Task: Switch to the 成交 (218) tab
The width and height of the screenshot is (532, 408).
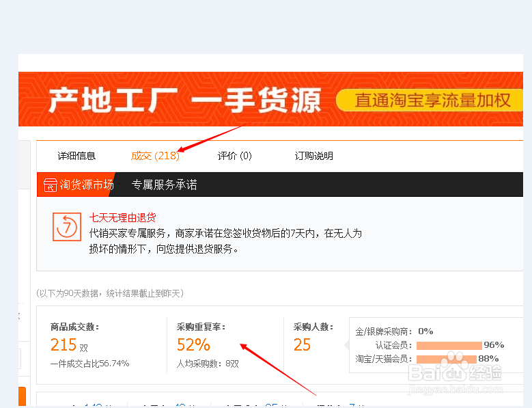Action: pos(155,156)
